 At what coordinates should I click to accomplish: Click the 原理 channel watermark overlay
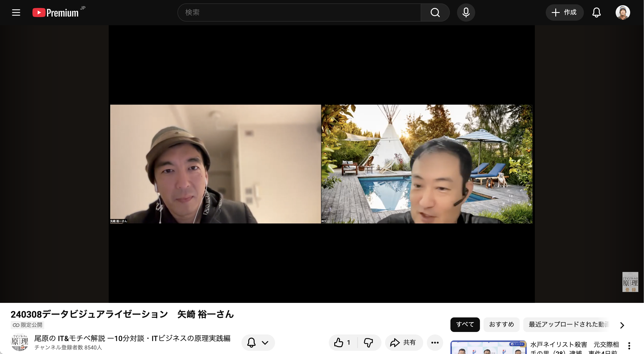[630, 282]
